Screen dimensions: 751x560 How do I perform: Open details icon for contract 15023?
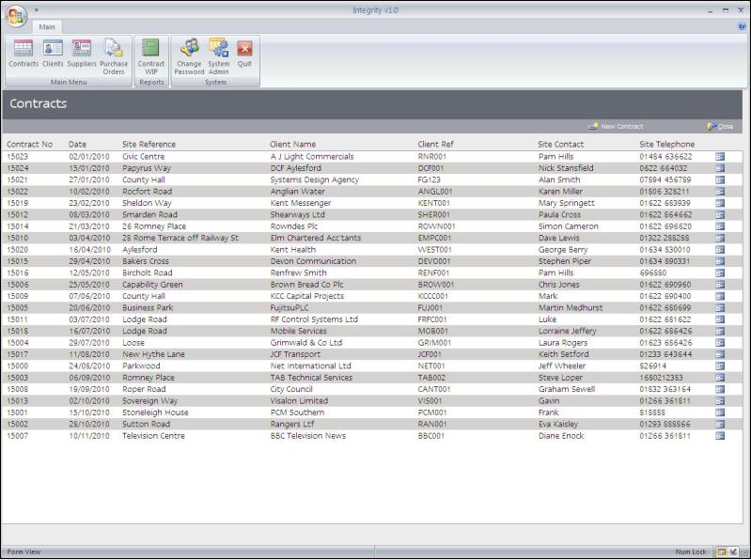(720, 157)
